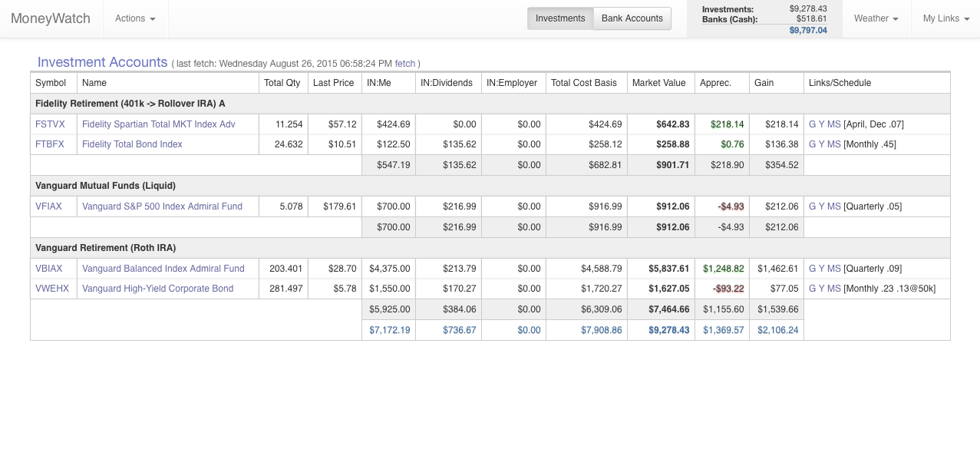Screen dimensions: 980x449
Task: Click the Investment Accounts heading
Action: click(x=102, y=62)
